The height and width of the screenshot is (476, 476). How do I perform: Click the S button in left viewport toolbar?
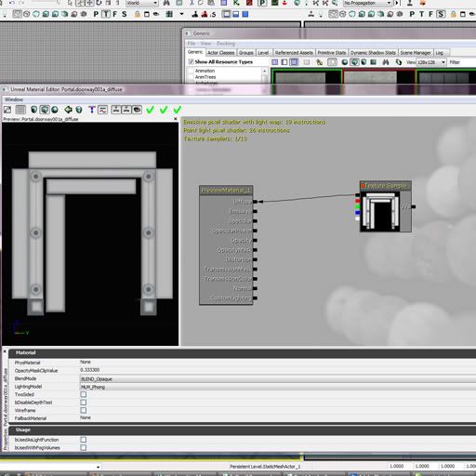pyautogui.click(x=125, y=14)
